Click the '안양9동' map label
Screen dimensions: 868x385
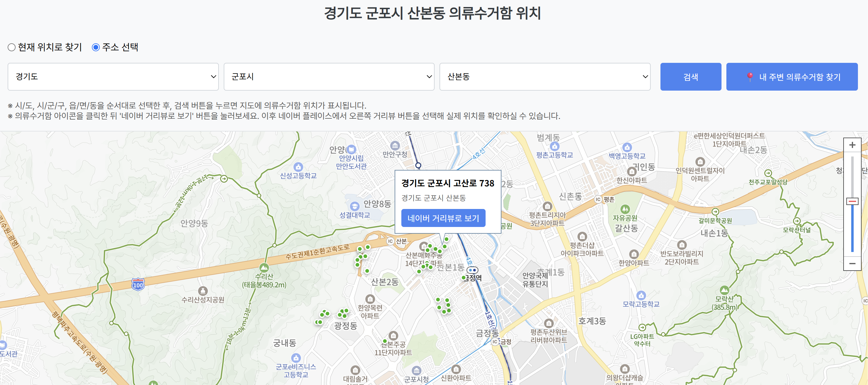point(194,223)
